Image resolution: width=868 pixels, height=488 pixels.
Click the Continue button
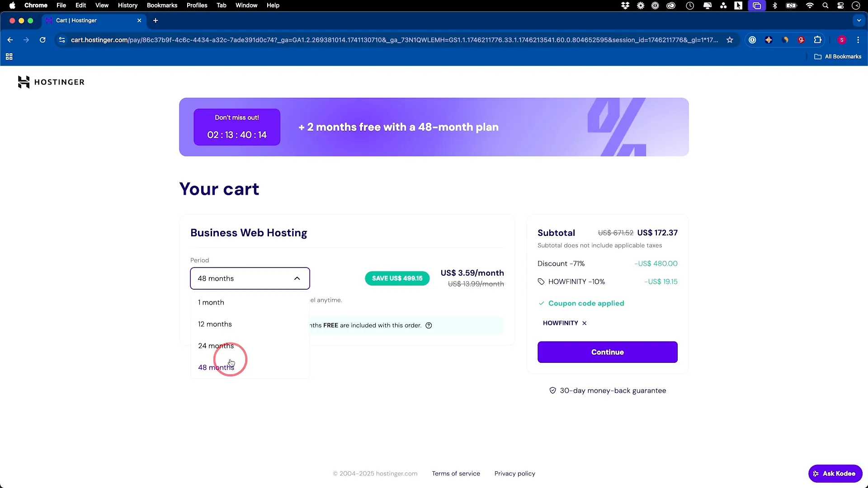click(607, 352)
